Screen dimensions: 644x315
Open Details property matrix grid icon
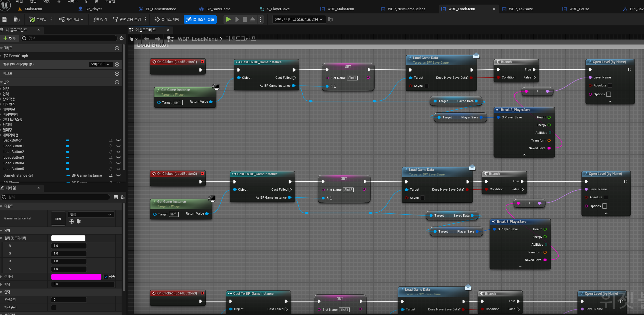click(116, 197)
